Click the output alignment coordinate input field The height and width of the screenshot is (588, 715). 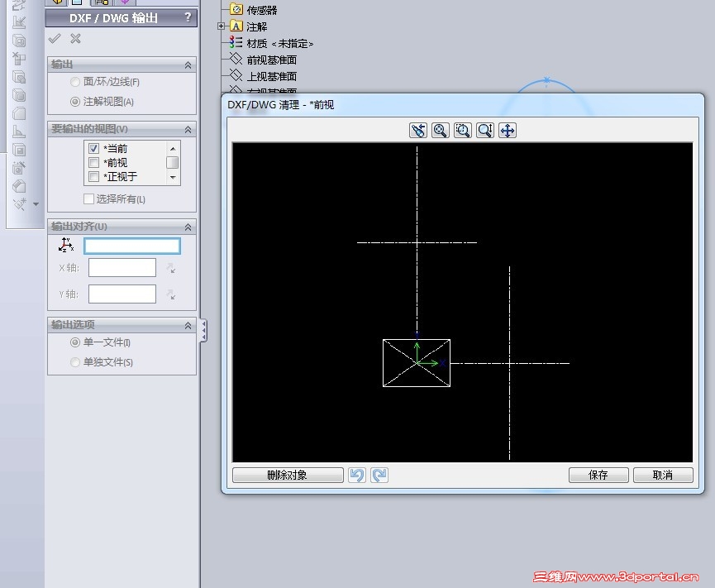pos(132,246)
